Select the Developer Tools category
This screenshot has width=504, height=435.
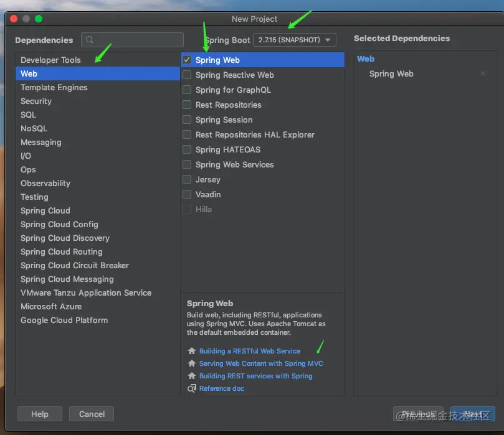[x=98, y=60]
